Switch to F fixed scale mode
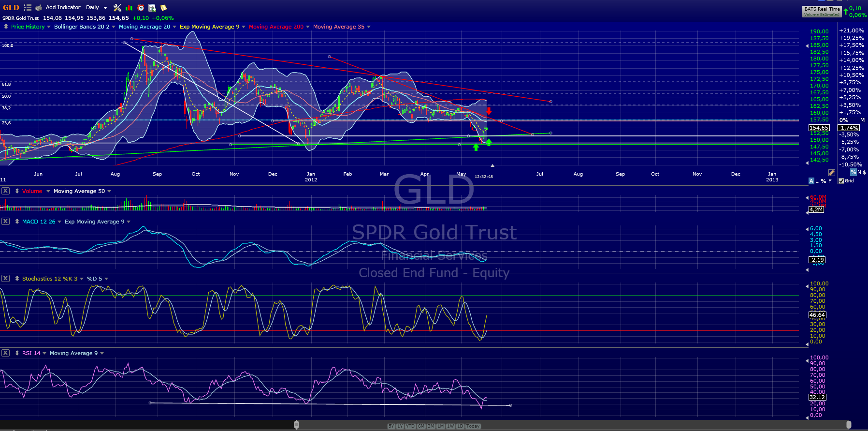The image size is (868, 431). pyautogui.click(x=830, y=181)
